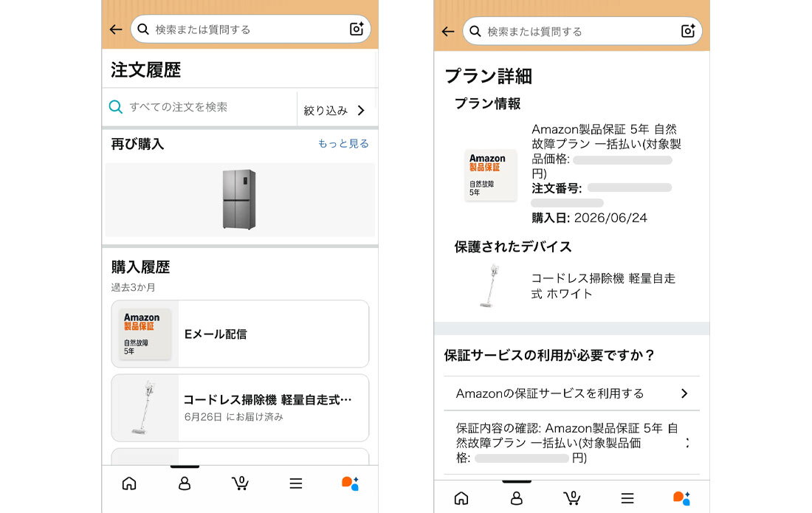The image size is (812, 513).
Task: Open the hamburger menu on the left screen
Action: pyautogui.click(x=296, y=483)
